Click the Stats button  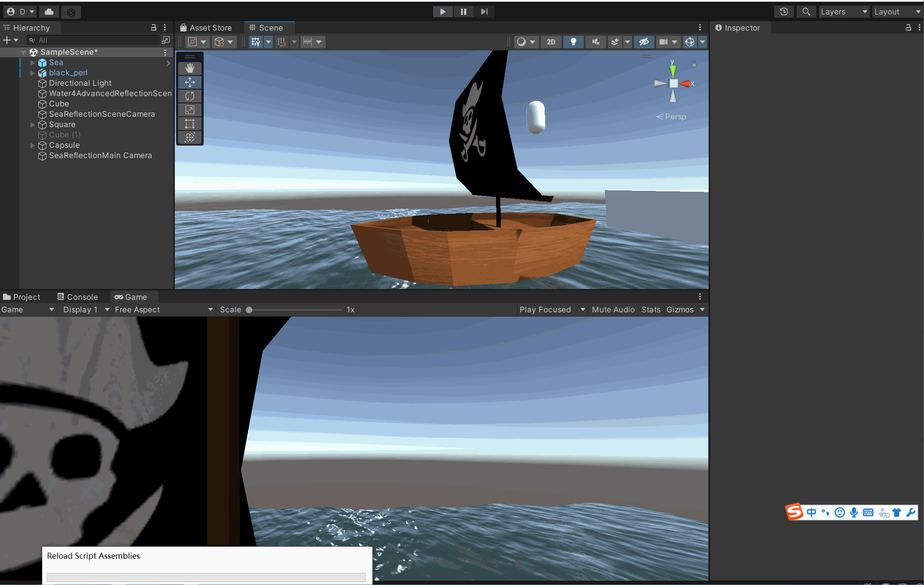pos(651,309)
